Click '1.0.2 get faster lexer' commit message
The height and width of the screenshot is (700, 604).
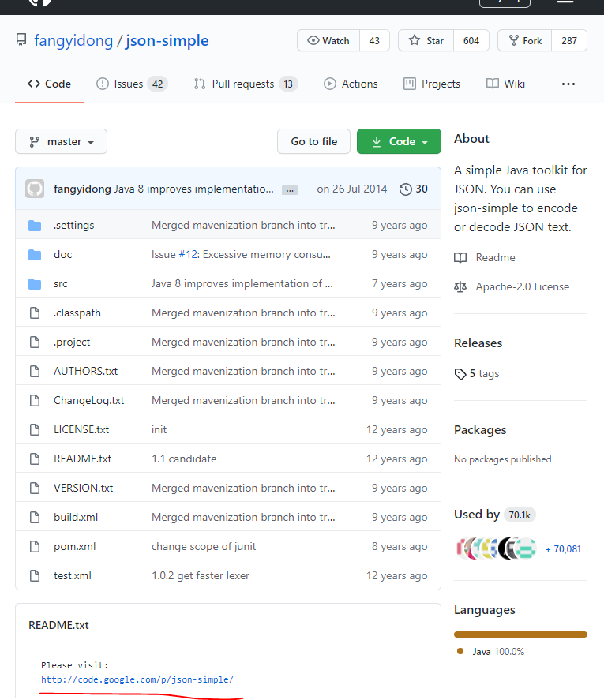pos(201,576)
